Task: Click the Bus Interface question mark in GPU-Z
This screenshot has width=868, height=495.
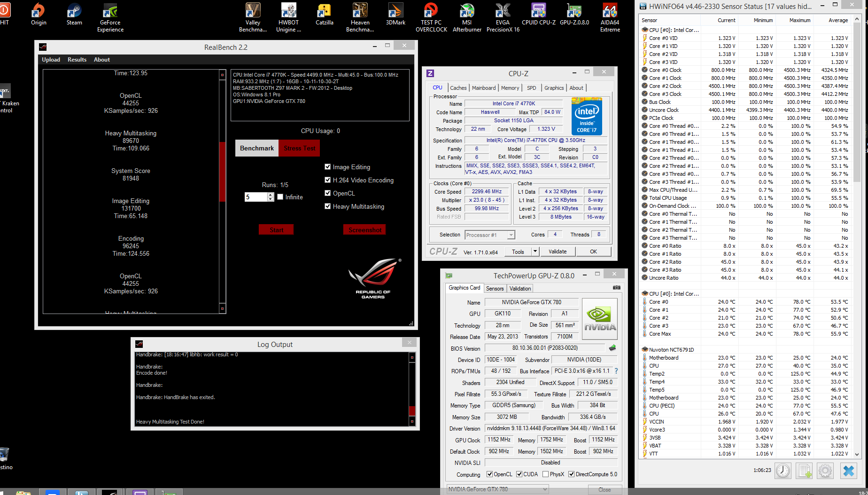Action: (x=616, y=371)
